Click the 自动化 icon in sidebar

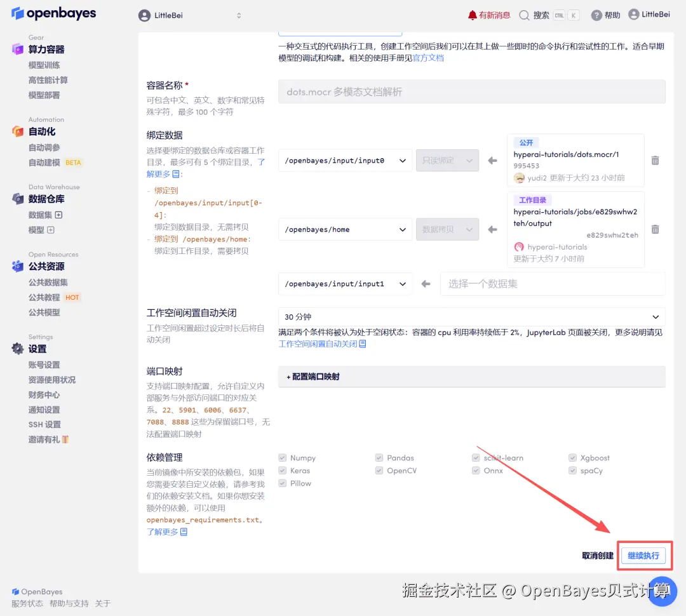[18, 131]
